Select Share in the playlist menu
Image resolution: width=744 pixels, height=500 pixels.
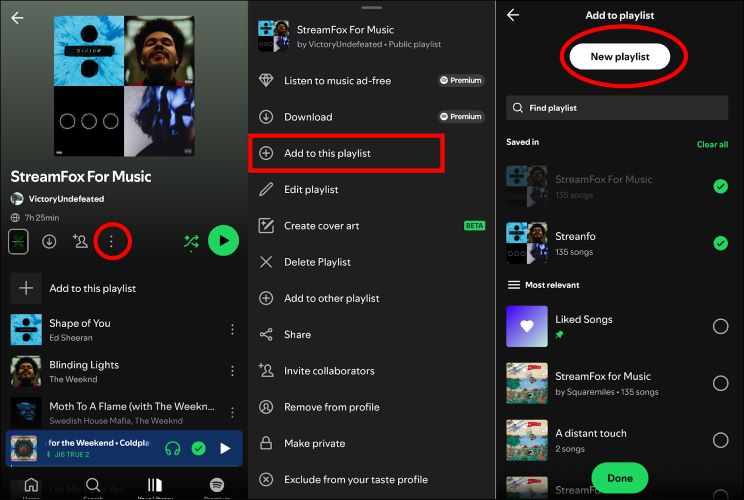tap(372, 334)
